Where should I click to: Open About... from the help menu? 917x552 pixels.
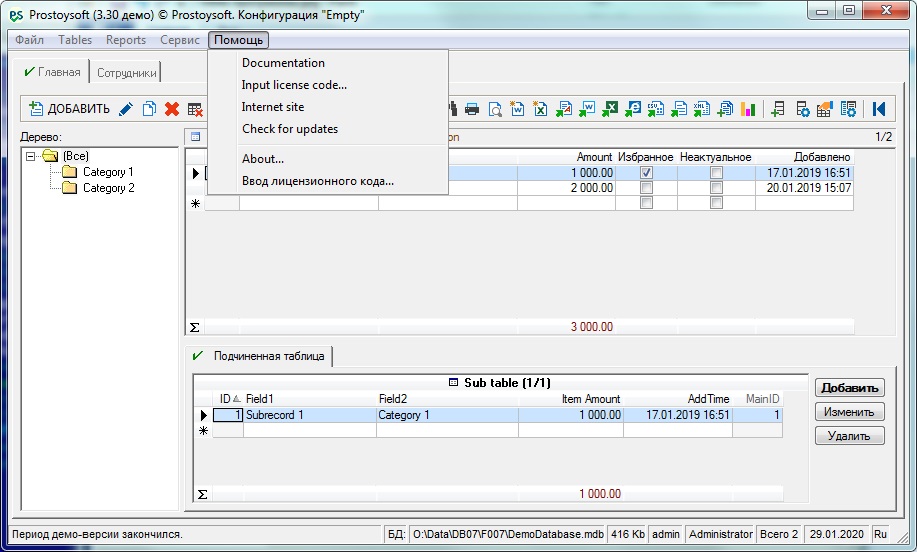(263, 159)
